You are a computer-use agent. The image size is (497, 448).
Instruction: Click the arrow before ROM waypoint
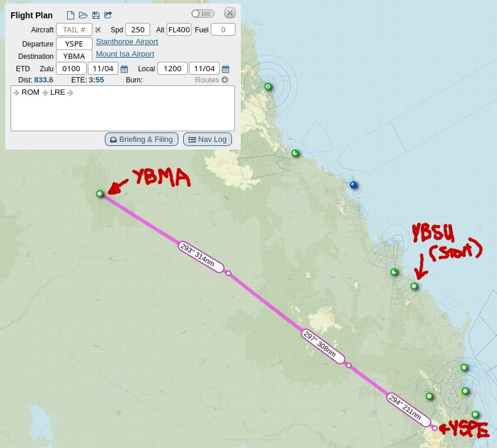[x=16, y=92]
